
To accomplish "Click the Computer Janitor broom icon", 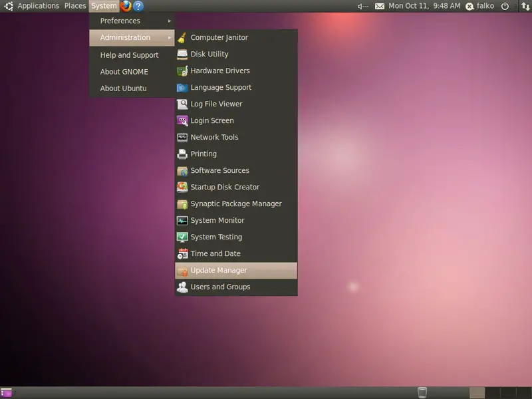I will [x=182, y=38].
